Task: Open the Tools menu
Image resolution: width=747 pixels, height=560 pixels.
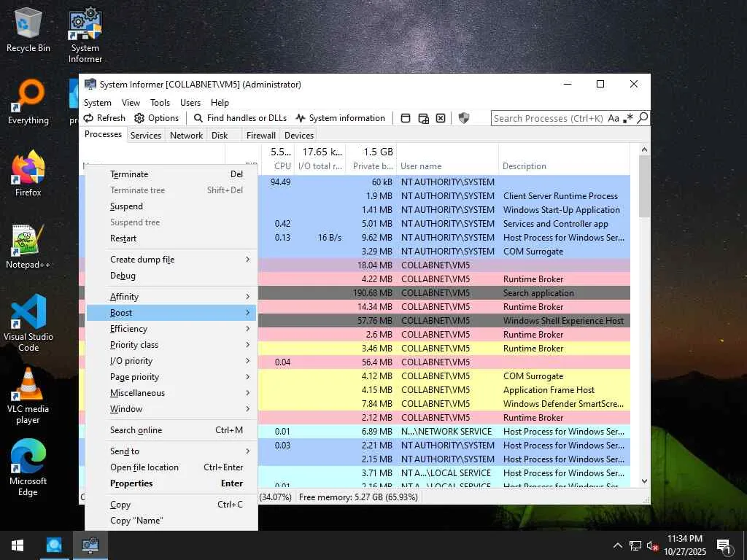Action: coord(160,102)
